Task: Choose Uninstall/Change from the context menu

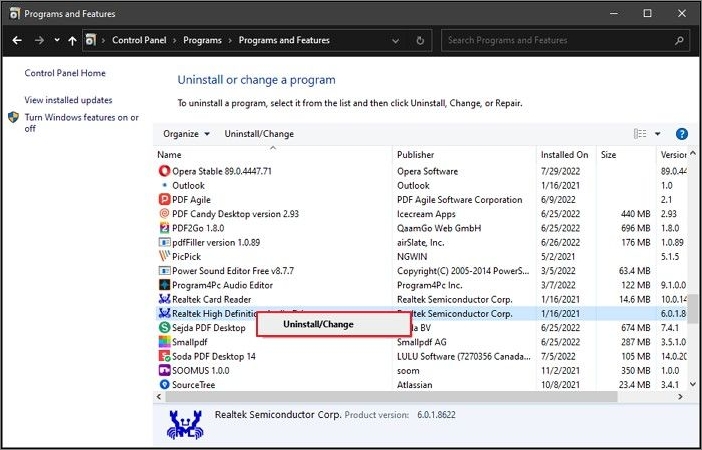Action: coord(318,324)
